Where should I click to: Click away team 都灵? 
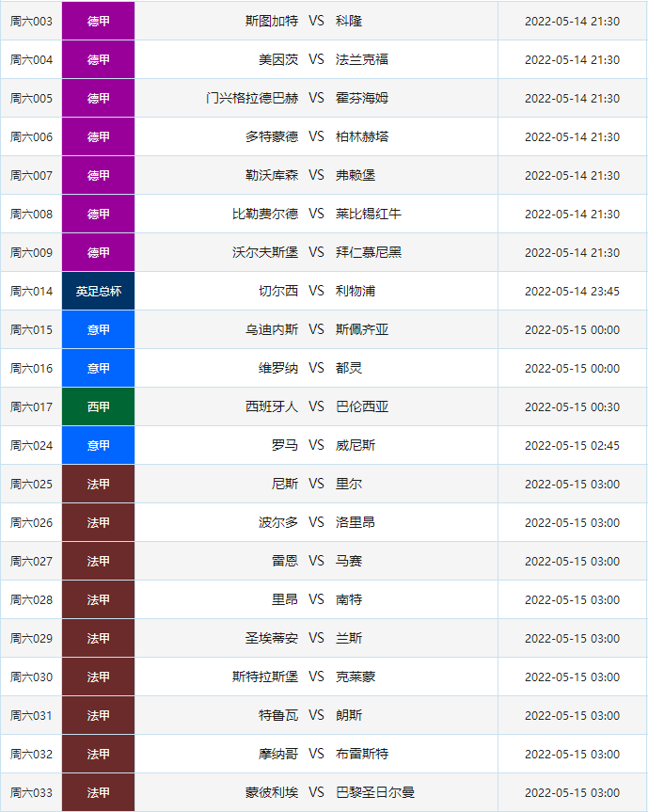click(x=349, y=368)
